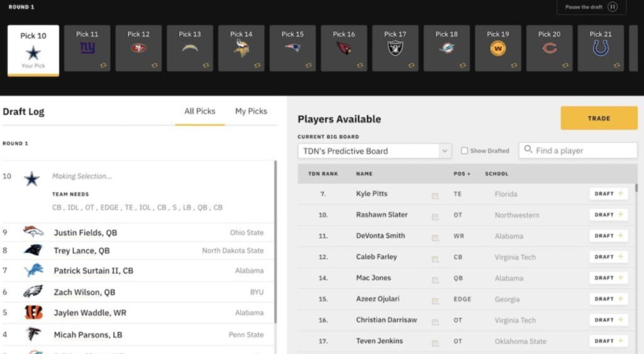Click trade-swap icon on Pick 19 card
The height and width of the screenshot is (354, 644).
coord(514,65)
